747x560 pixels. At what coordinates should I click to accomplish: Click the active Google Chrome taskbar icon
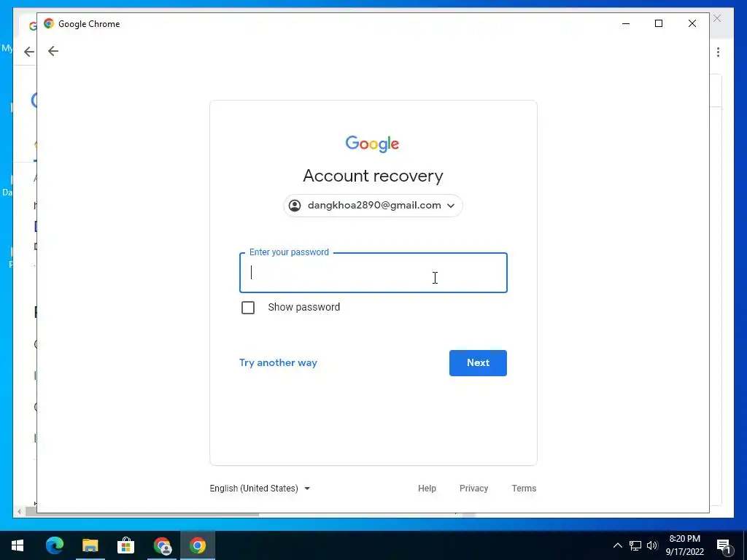[x=198, y=545]
